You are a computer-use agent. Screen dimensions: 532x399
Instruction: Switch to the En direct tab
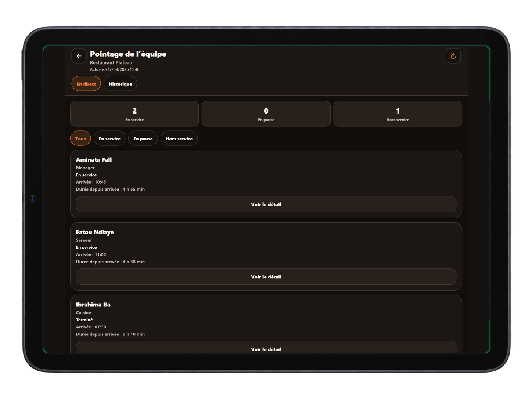tap(86, 84)
